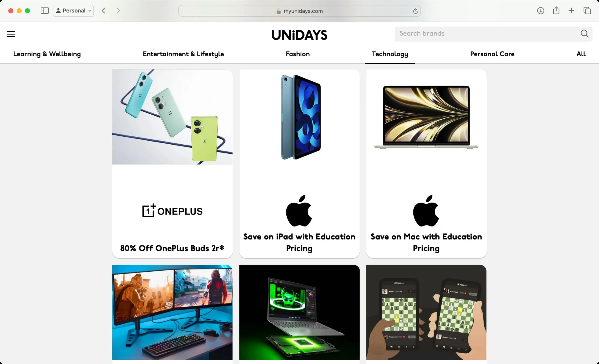Select the Technology tab

[x=390, y=54]
